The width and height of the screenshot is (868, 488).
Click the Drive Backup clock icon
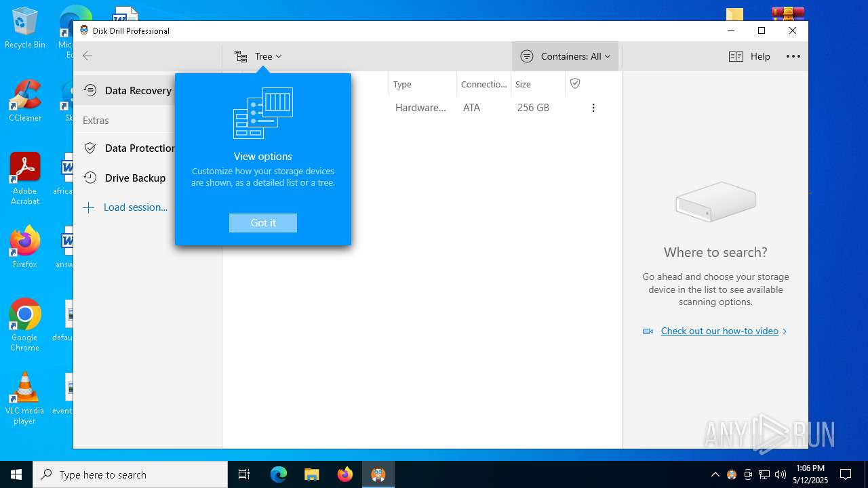pyautogui.click(x=90, y=178)
